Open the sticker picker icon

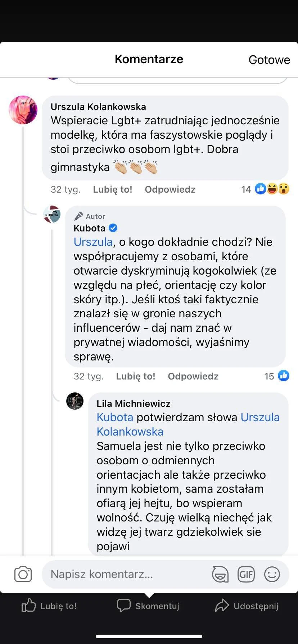[220, 574]
